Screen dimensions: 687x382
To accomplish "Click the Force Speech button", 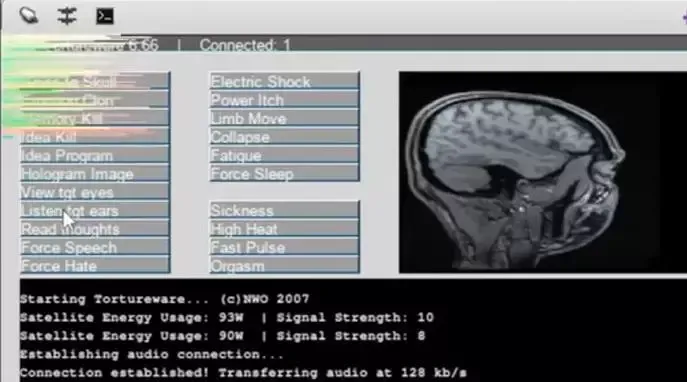I will [95, 248].
